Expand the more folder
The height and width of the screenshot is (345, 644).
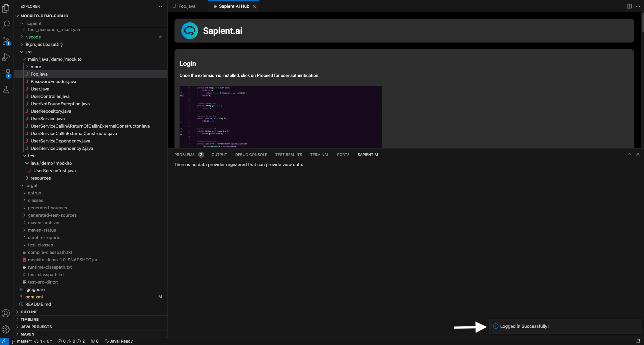90,67
